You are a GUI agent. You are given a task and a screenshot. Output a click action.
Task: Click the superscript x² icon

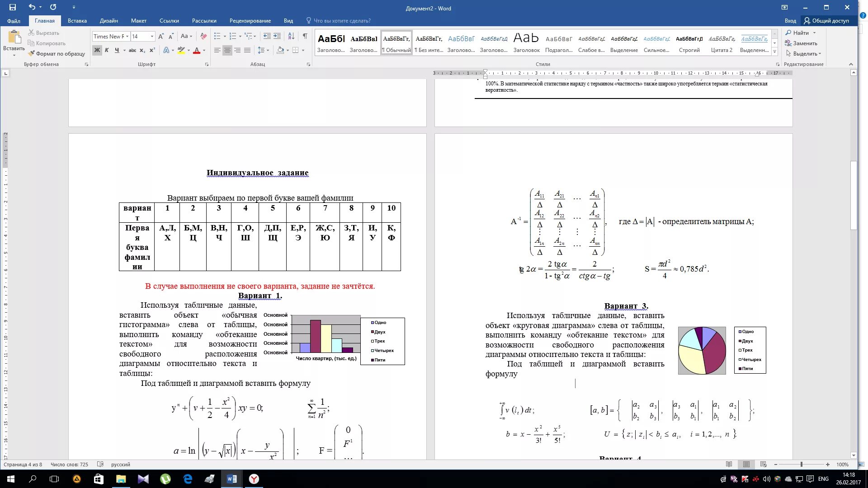tap(152, 50)
